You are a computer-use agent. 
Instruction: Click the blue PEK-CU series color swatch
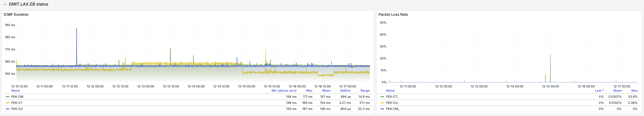pos(7,109)
